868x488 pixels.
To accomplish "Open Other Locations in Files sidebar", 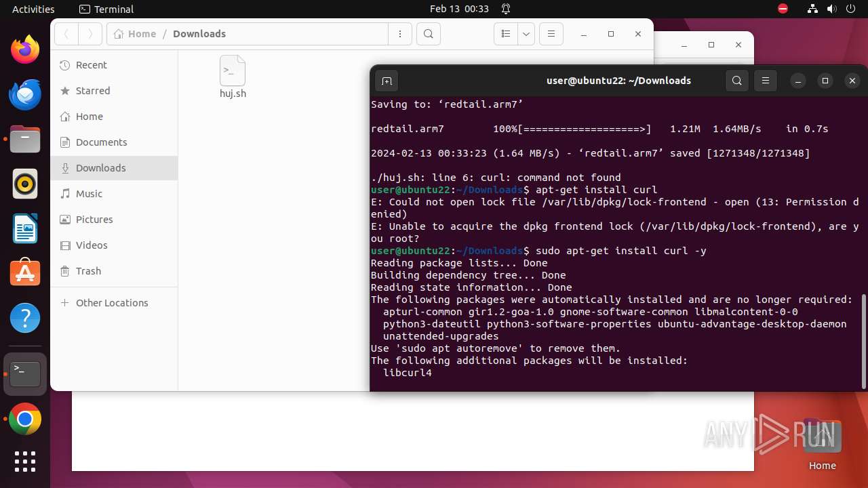I will (114, 303).
